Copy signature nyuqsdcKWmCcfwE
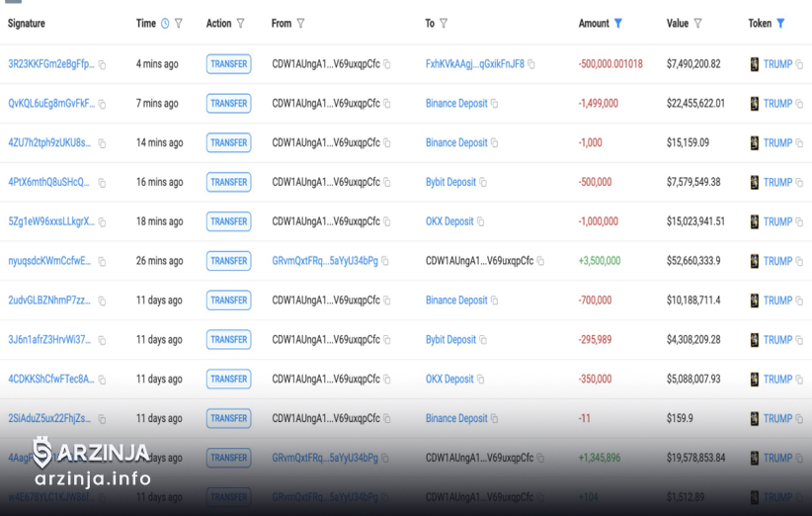This screenshot has width=812, height=516. click(102, 262)
